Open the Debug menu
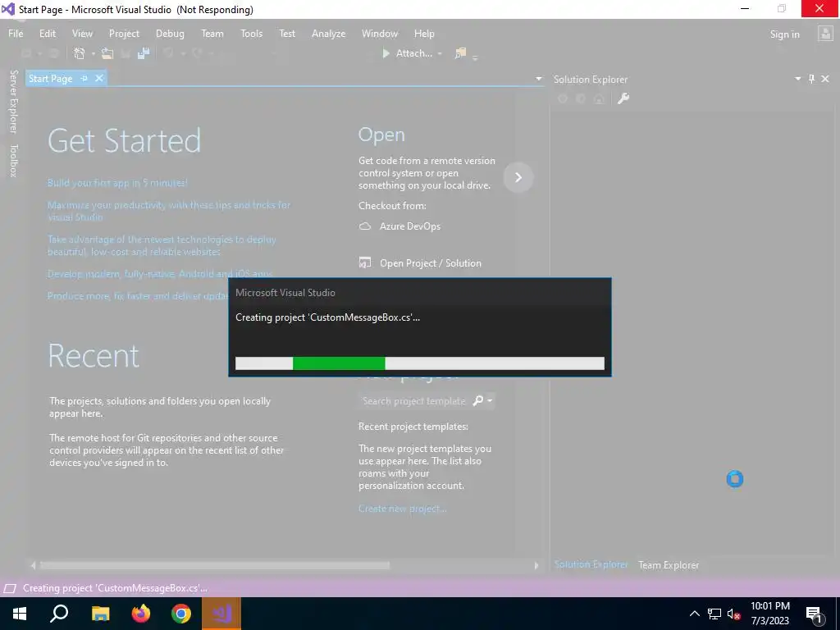840x630 pixels. [170, 33]
